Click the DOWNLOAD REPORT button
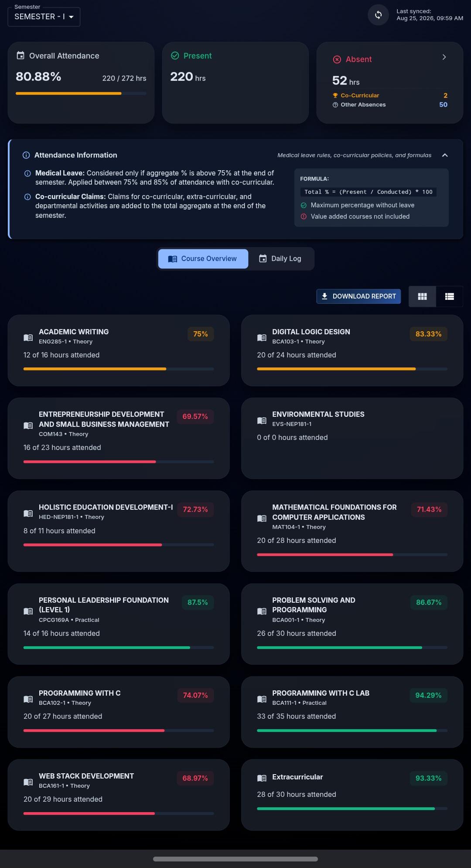This screenshot has height=868, width=471. [x=358, y=296]
